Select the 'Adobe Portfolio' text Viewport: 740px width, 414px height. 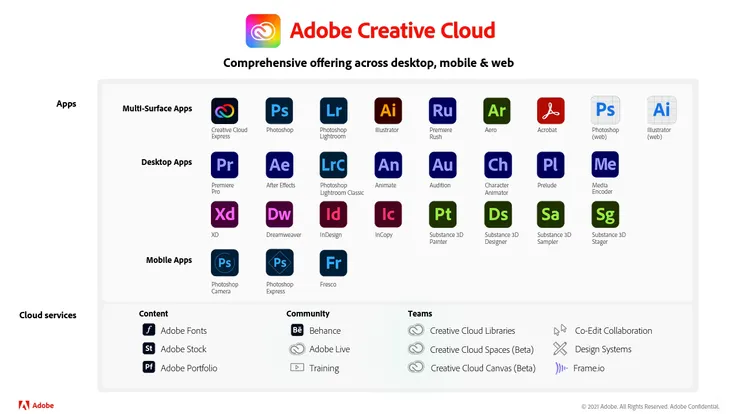[189, 368]
